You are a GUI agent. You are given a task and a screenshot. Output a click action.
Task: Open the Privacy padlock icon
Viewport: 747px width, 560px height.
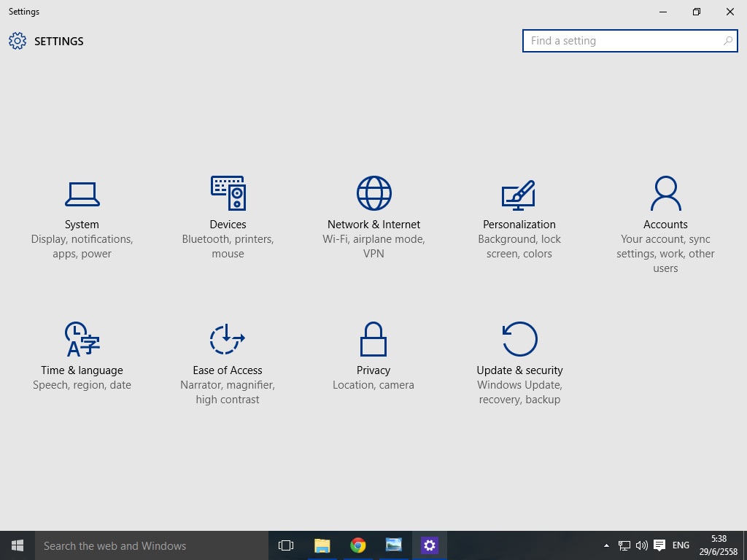click(373, 339)
